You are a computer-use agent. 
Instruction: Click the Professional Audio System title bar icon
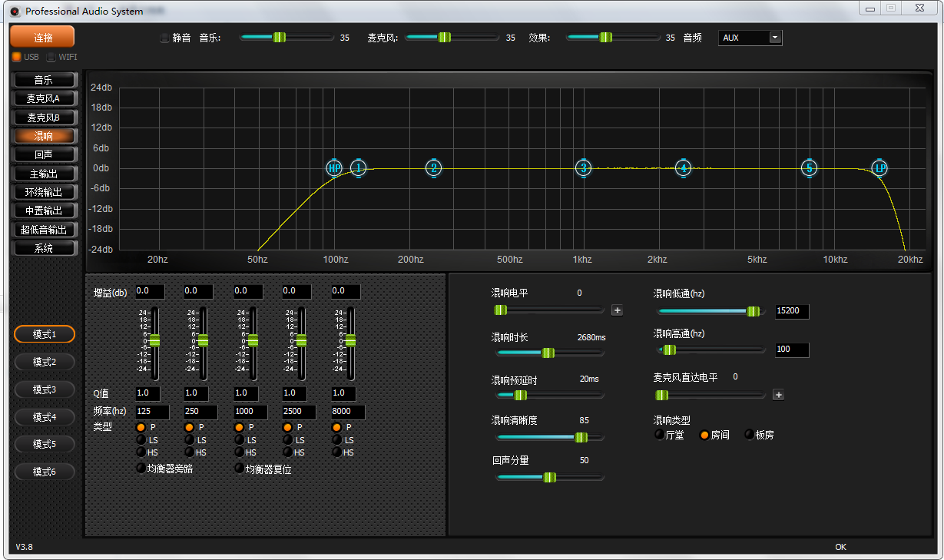15,12
